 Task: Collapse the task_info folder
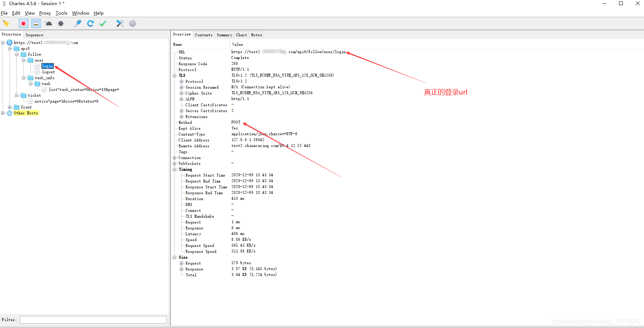(24, 78)
